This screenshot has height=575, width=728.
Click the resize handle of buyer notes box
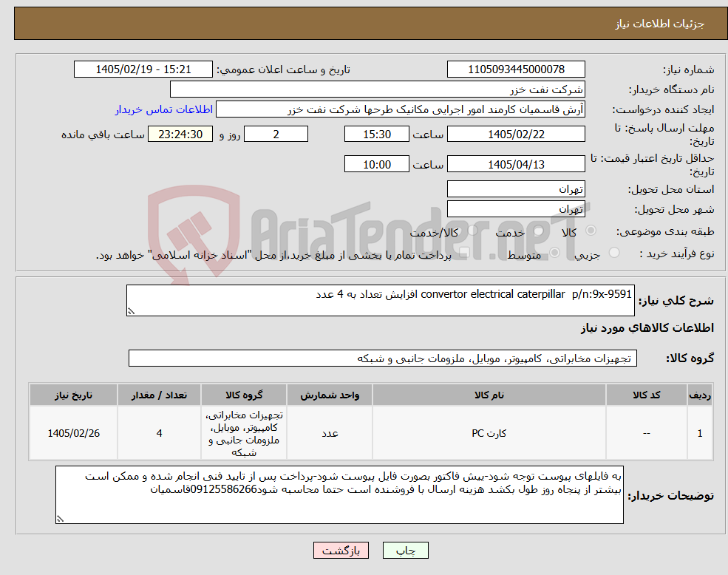coord(60,519)
